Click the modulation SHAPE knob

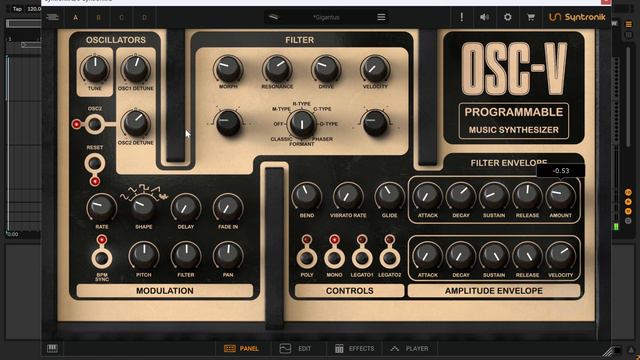(143, 208)
